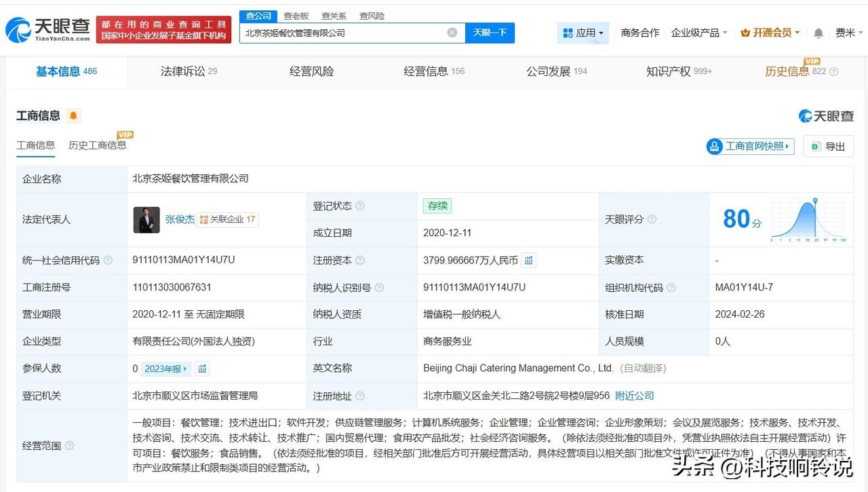Select the 查风险 search mode tab
The height and width of the screenshot is (492, 868).
372,16
